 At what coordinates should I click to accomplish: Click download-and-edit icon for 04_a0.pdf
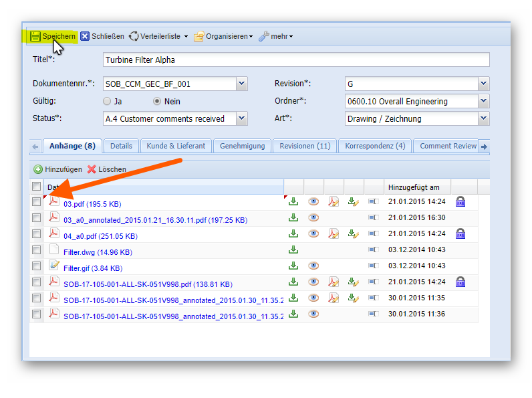(354, 233)
